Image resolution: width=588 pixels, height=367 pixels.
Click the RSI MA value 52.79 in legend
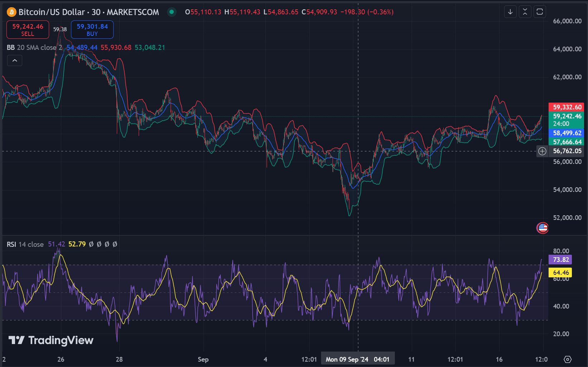[77, 244]
